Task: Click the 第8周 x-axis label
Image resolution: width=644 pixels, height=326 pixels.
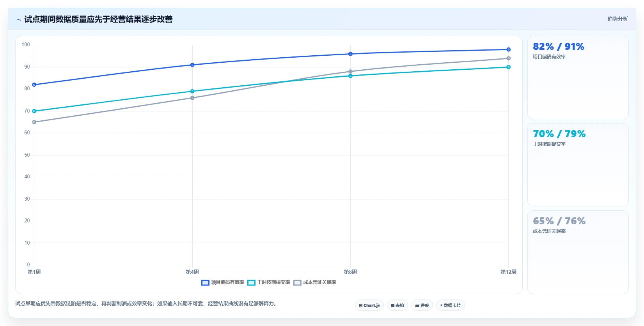Action: pos(350,272)
